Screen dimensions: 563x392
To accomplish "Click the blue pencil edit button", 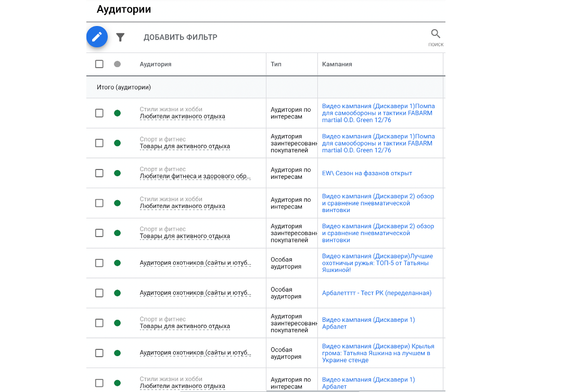I will (x=97, y=36).
